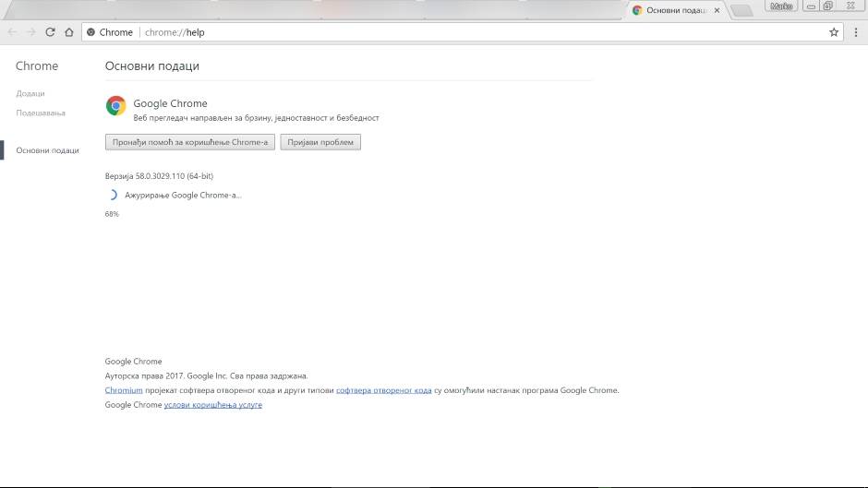Focus the chrome://help address bar
Screen dimensions: 868x488
click(462, 32)
